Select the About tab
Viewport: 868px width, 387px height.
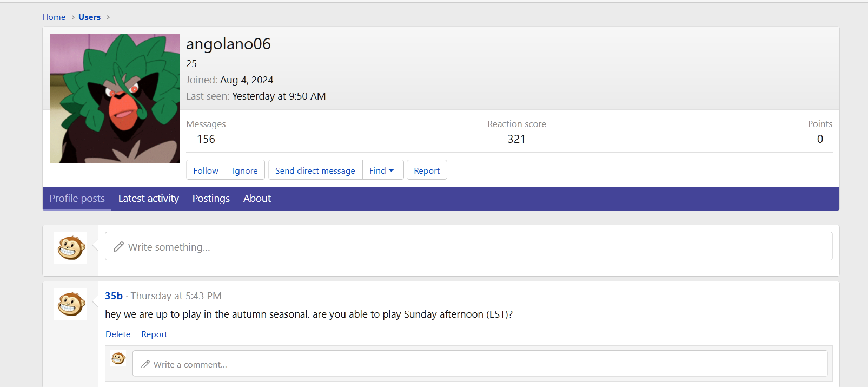pyautogui.click(x=257, y=199)
